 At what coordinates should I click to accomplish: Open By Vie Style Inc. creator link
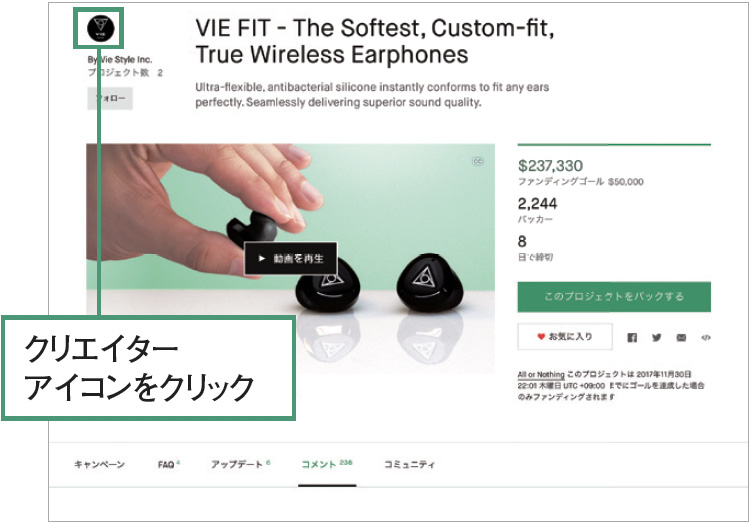pyautogui.click(x=120, y=60)
